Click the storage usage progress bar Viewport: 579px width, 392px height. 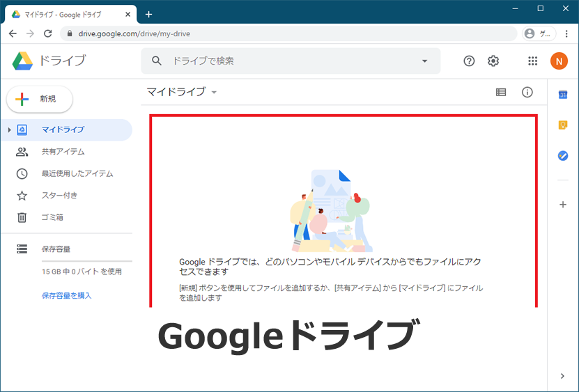coord(87,261)
